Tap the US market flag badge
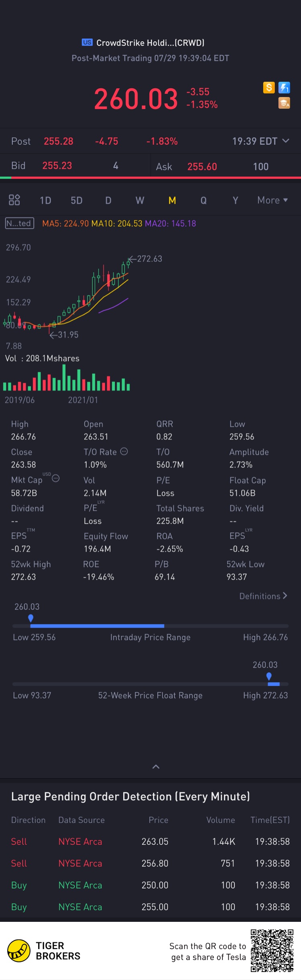Image resolution: width=301 pixels, height=980 pixels. 87,43
